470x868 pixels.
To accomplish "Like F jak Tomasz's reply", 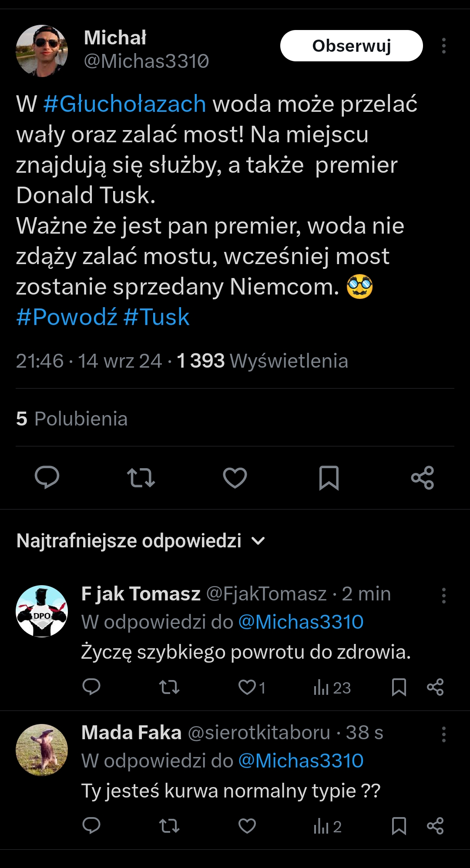I will click(x=247, y=687).
